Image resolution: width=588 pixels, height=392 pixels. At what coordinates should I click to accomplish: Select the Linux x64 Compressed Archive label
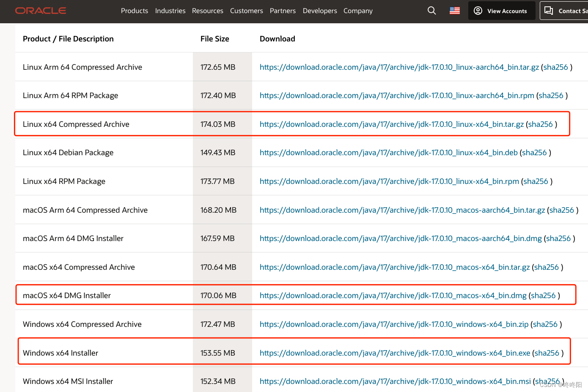pyautogui.click(x=76, y=124)
